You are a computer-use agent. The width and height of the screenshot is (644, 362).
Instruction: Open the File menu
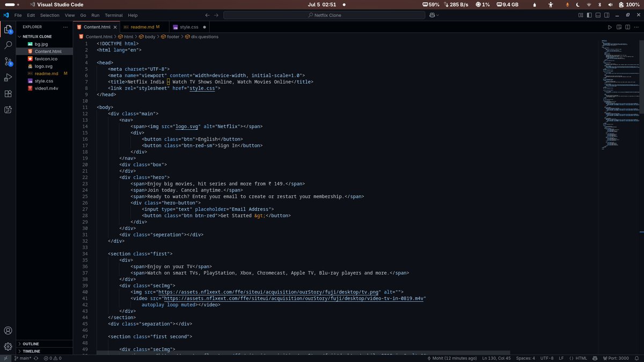[x=18, y=15]
